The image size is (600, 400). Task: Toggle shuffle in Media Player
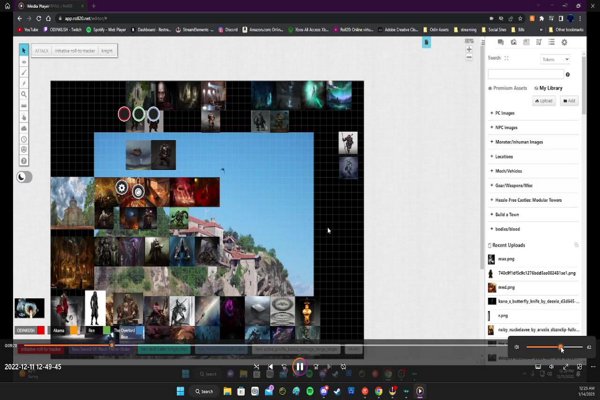point(256,367)
